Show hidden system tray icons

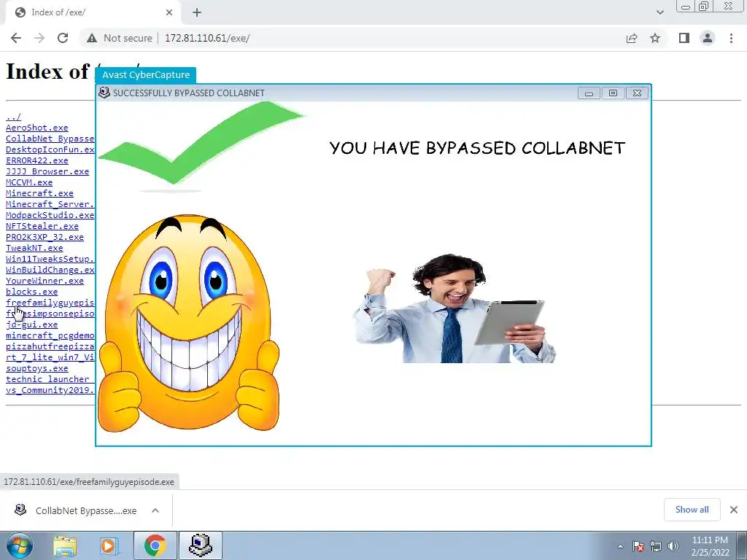(620, 546)
